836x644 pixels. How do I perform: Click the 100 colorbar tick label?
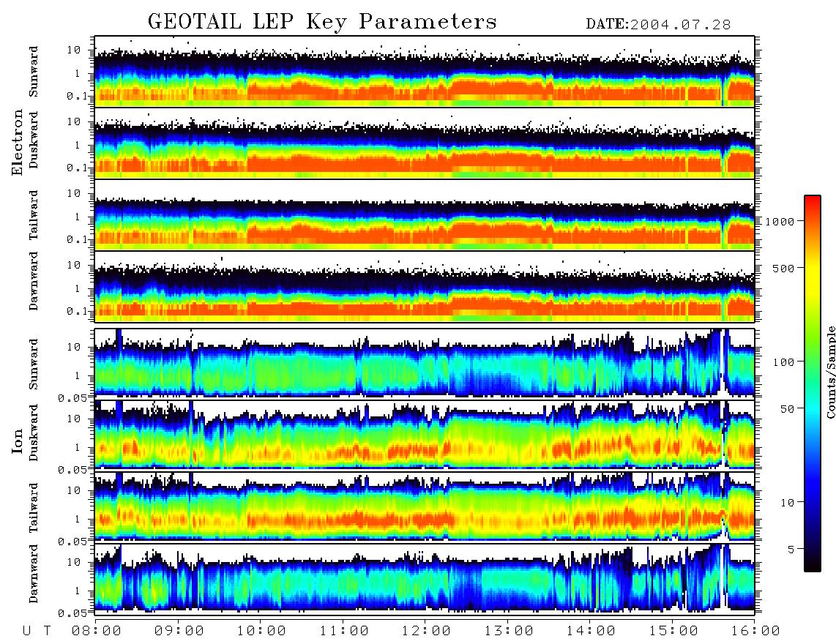pyautogui.click(x=783, y=362)
